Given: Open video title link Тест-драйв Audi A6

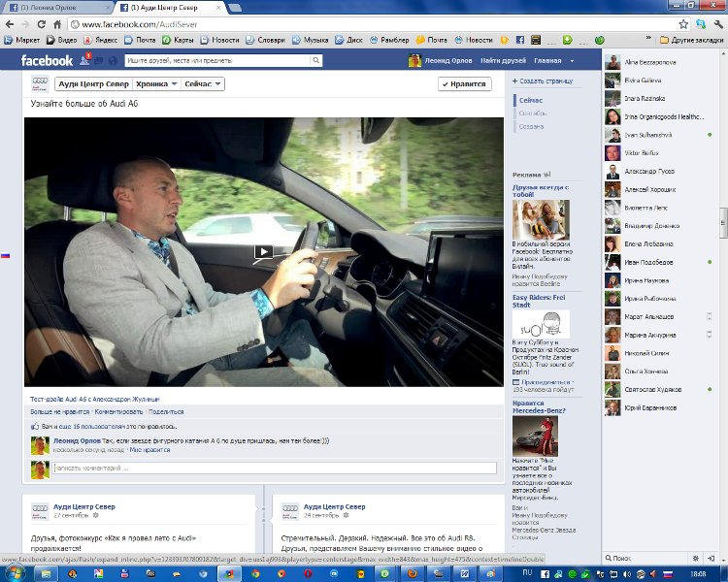Looking at the screenshot, I should pos(95,399).
